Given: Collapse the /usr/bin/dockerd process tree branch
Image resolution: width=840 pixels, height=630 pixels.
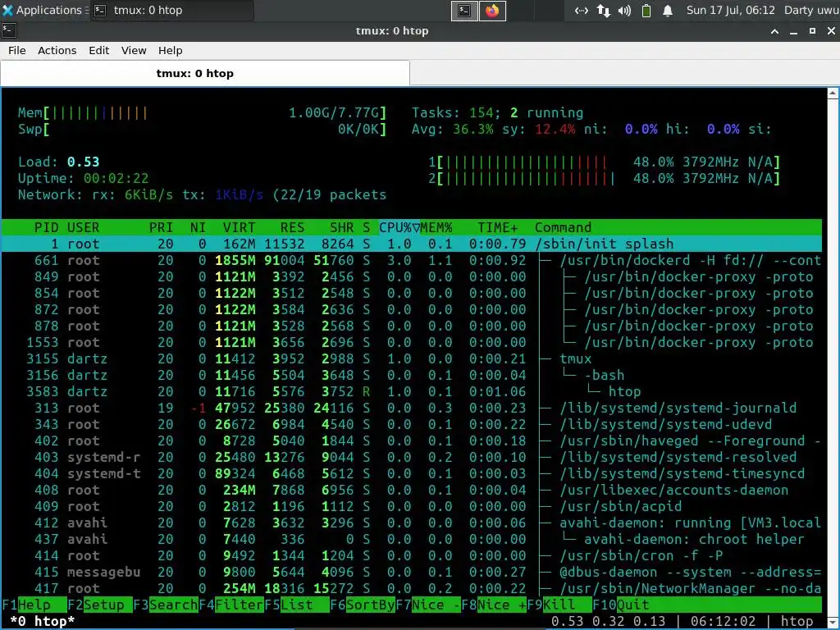Looking at the screenshot, I should point(546,260).
